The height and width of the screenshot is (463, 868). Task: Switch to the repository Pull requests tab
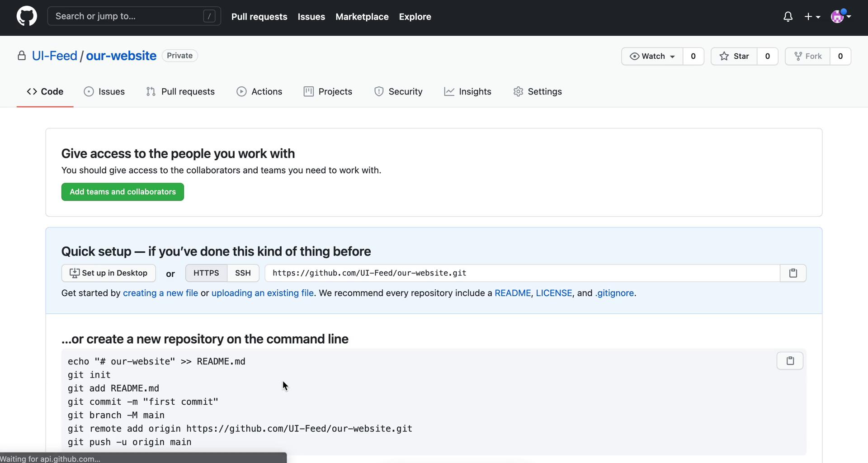pyautogui.click(x=180, y=91)
